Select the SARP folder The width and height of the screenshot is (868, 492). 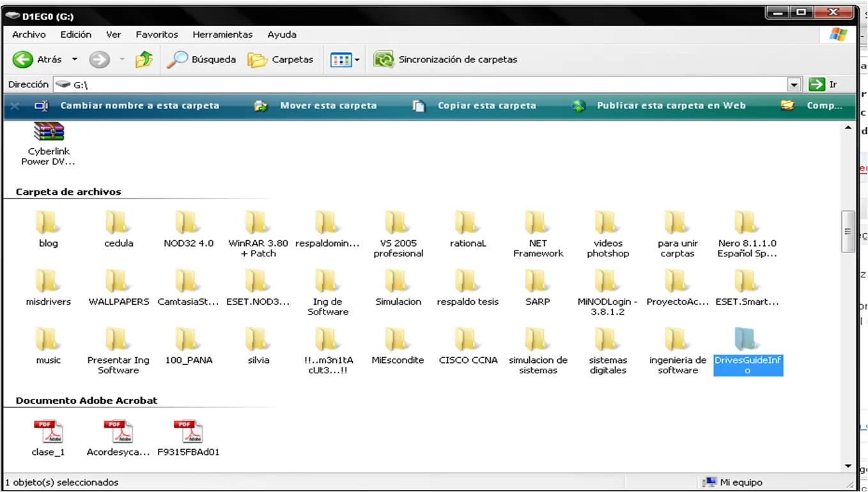[538, 288]
